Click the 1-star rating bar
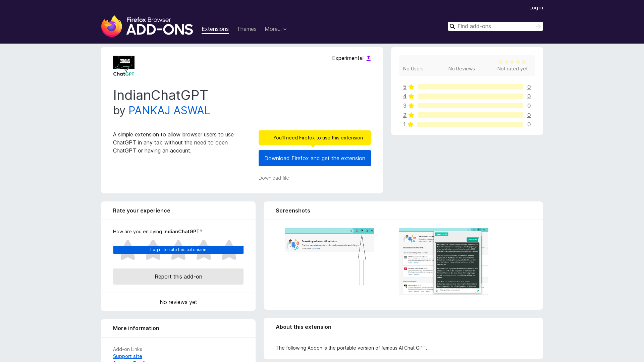The height and width of the screenshot is (362, 644). (x=470, y=125)
